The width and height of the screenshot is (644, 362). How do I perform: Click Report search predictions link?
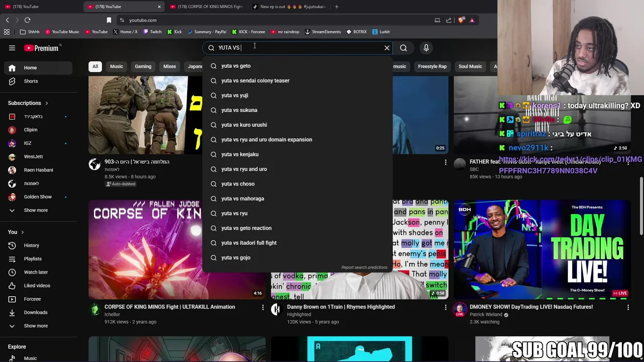364,267
